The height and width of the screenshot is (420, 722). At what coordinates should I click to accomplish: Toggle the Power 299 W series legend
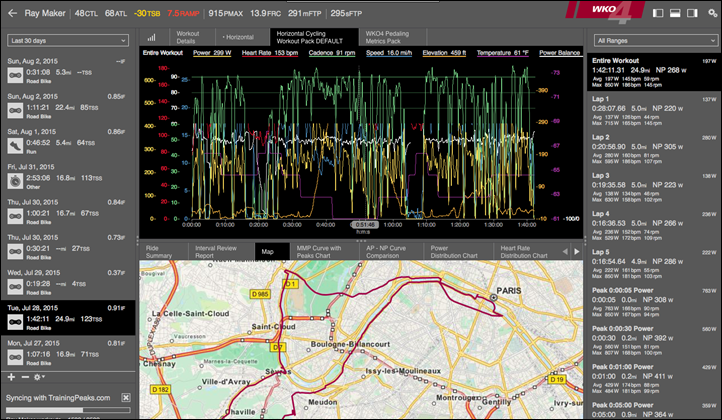click(x=212, y=53)
